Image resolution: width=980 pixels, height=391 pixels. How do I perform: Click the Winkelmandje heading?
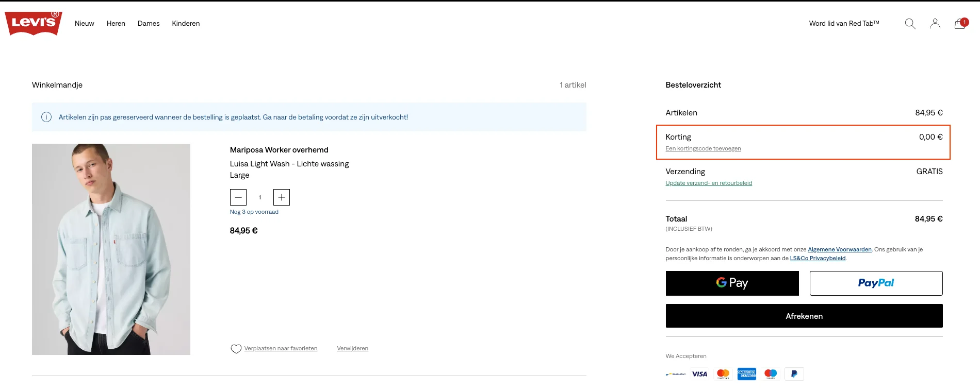57,85
